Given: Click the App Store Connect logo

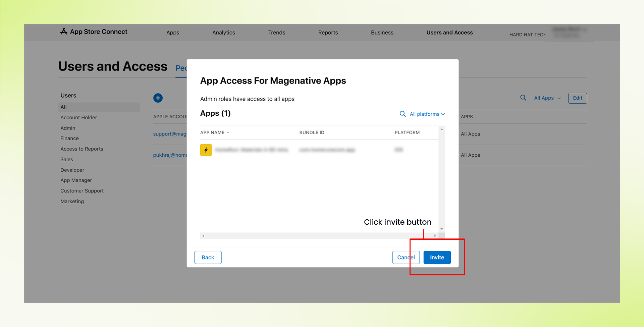Looking at the screenshot, I should tap(94, 32).
